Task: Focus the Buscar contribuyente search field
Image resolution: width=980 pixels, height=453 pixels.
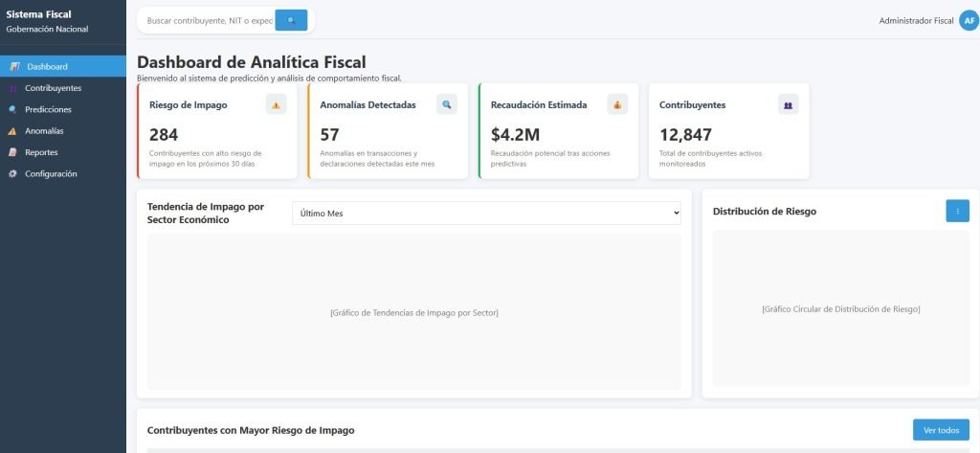Action: pyautogui.click(x=209, y=20)
